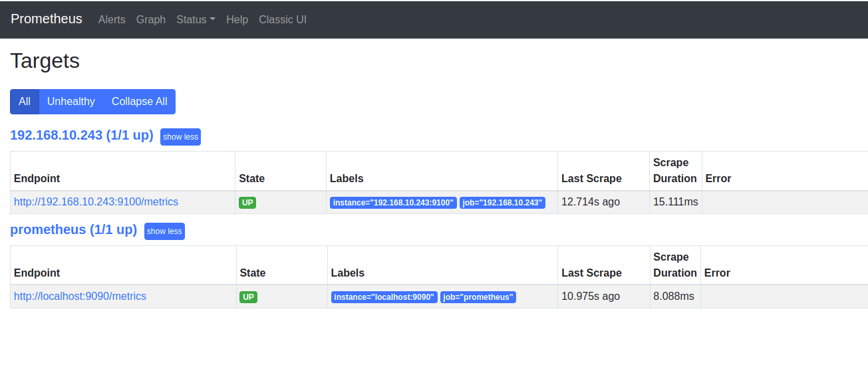Screen dimensions: 868x365
Task: Open http://192.168.10.243:9100/metrics endpoint
Action: tap(96, 201)
